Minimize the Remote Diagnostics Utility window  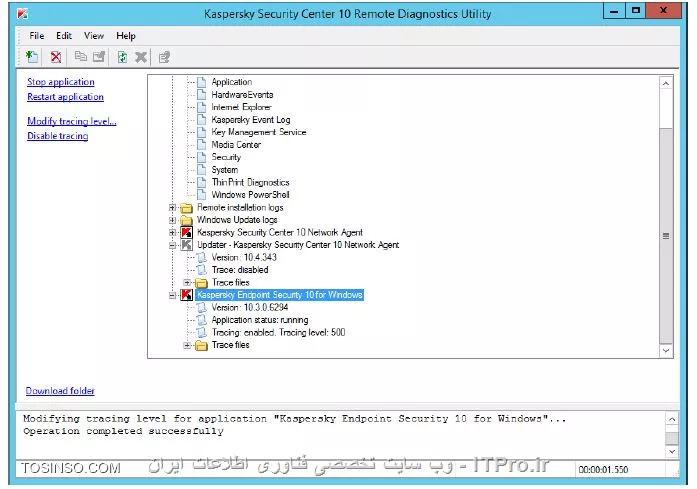(614, 11)
